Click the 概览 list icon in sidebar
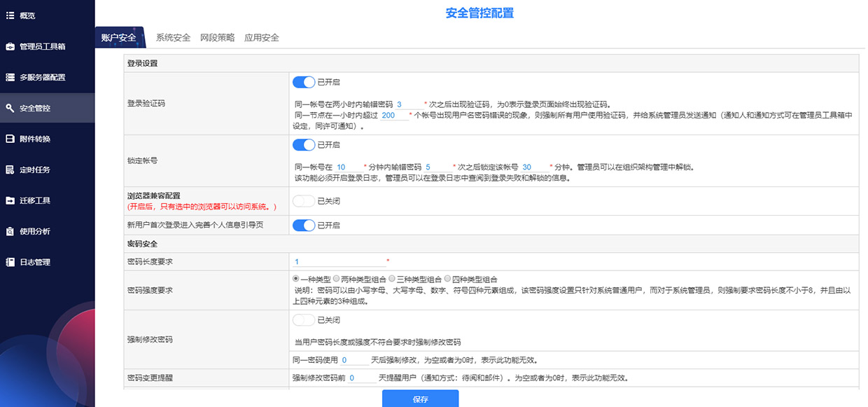Image resolution: width=868 pixels, height=407 pixels. point(10,15)
